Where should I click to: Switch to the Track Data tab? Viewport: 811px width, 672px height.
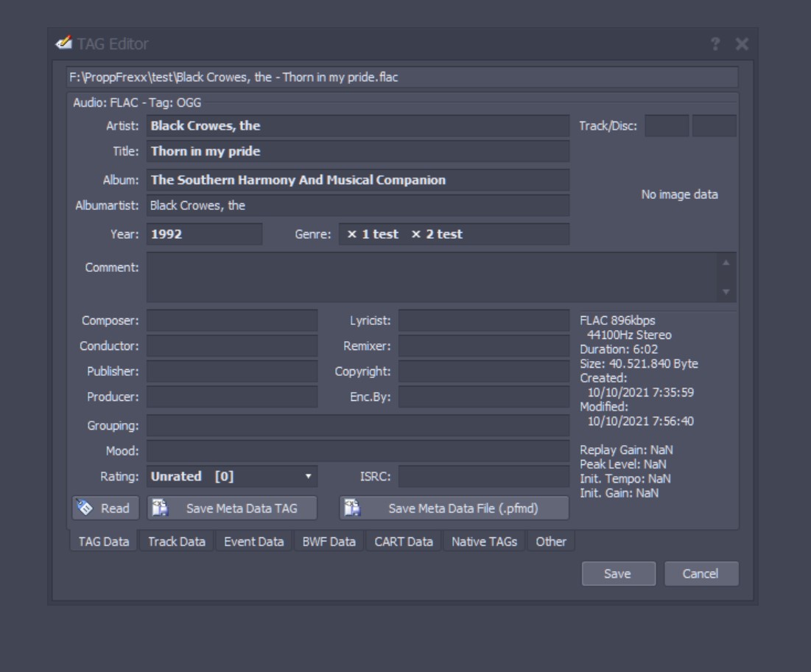point(176,541)
